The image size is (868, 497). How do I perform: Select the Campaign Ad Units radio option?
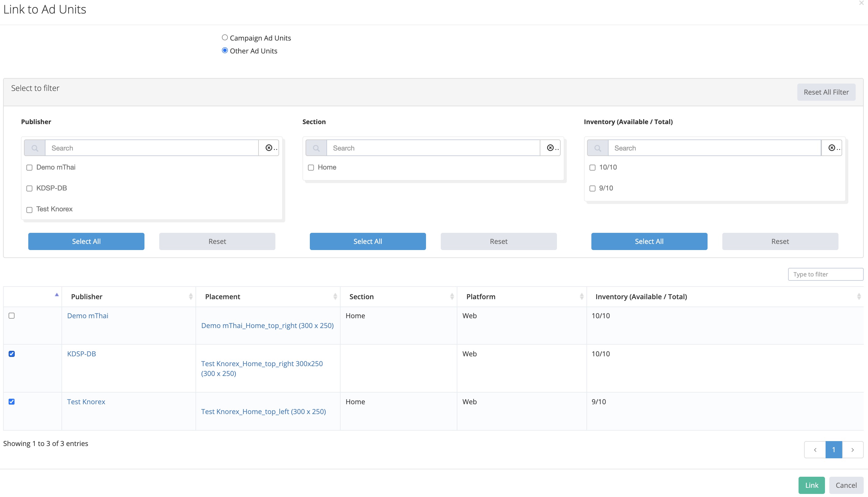point(225,37)
